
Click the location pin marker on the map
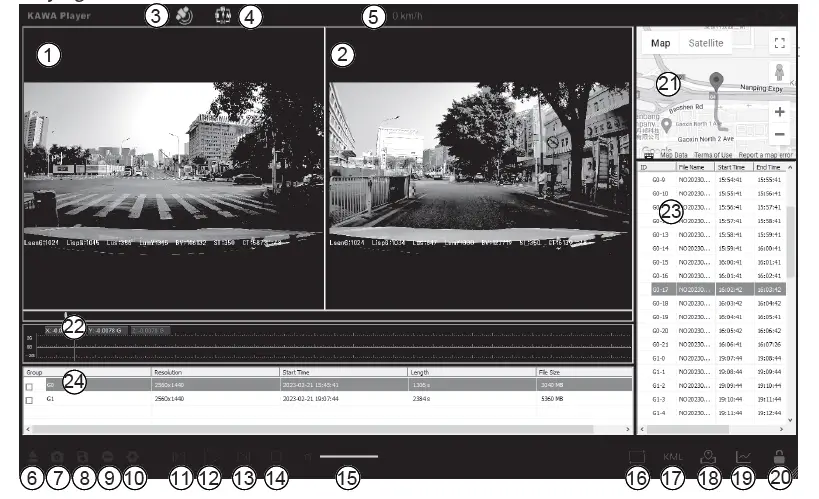click(717, 81)
